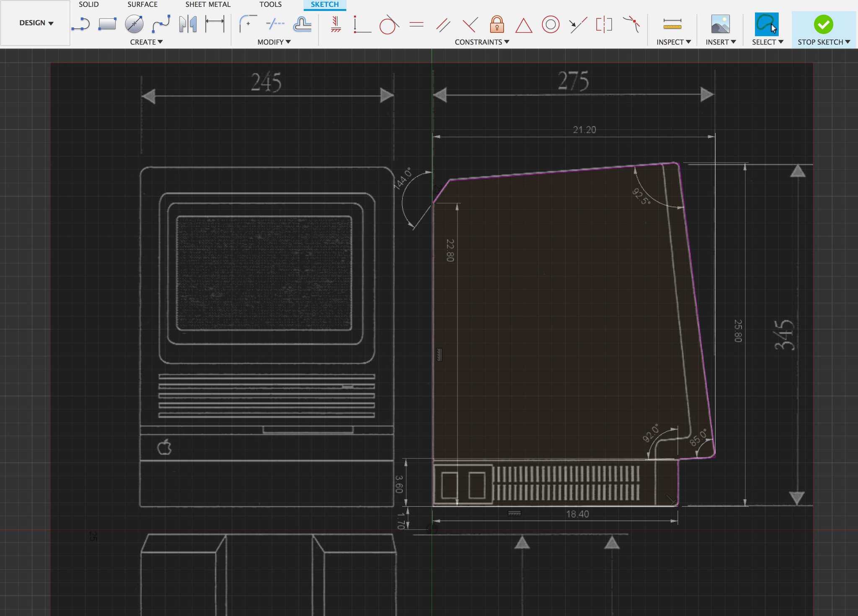This screenshot has width=858, height=616.
Task: Select the Mirror sketch tool
Action: pyautogui.click(x=188, y=24)
